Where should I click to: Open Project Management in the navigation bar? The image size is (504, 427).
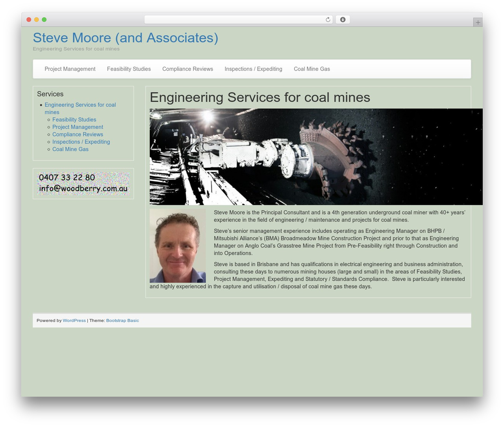70,69
